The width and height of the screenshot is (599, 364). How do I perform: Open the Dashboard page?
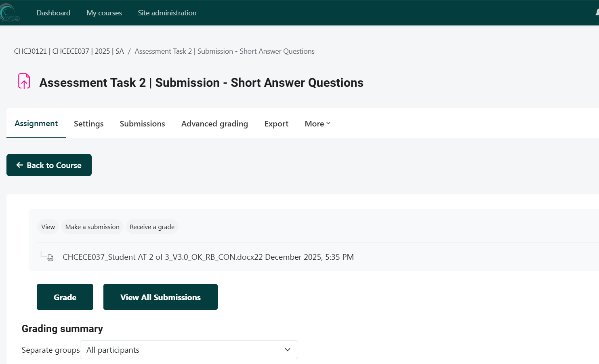click(53, 13)
